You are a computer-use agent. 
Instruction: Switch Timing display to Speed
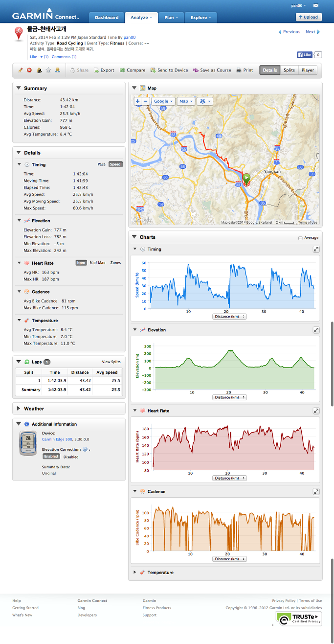pyautogui.click(x=115, y=164)
